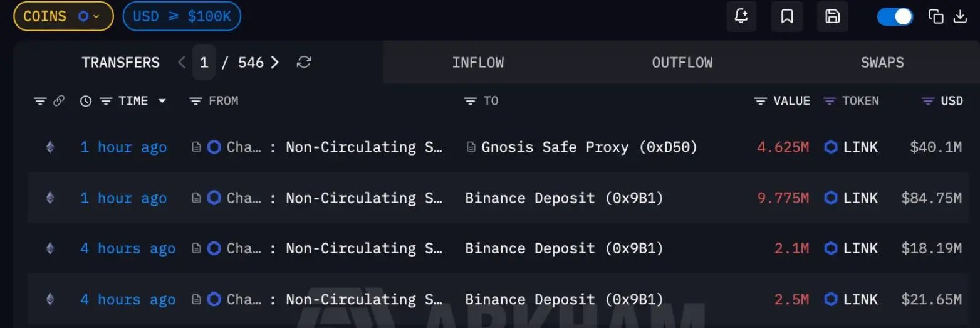Click the clock icon beside TIME

[x=86, y=101]
